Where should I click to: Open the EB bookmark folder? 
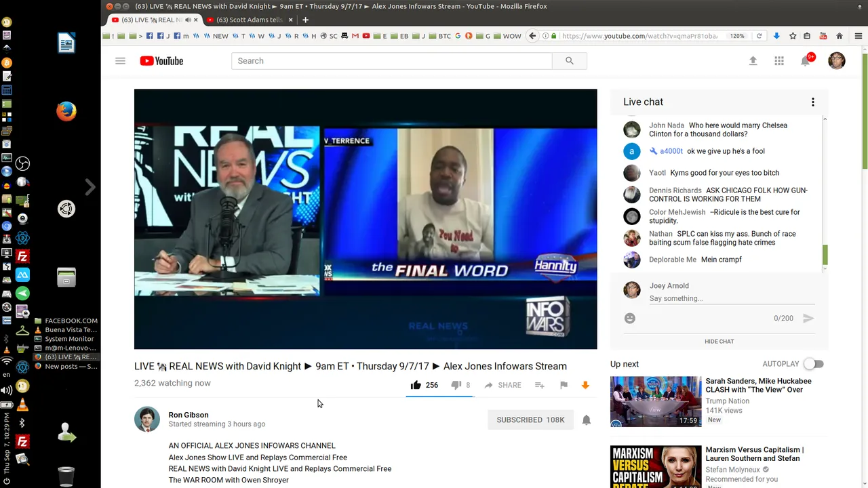[x=400, y=36]
